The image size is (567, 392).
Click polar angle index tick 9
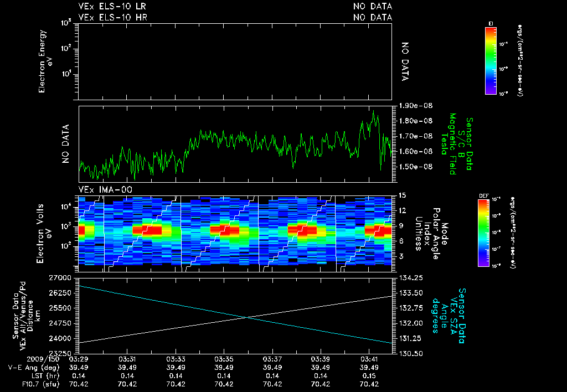[x=400, y=226]
